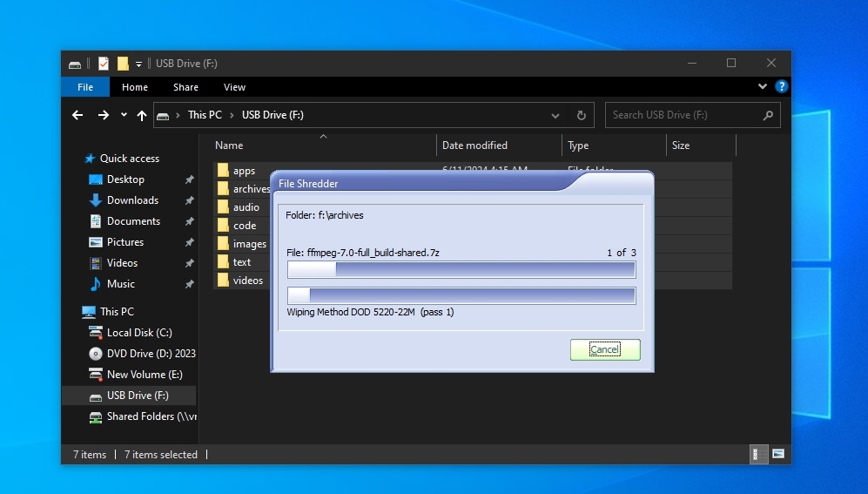
Task: Open the address bar history dropdown
Action: tap(555, 115)
